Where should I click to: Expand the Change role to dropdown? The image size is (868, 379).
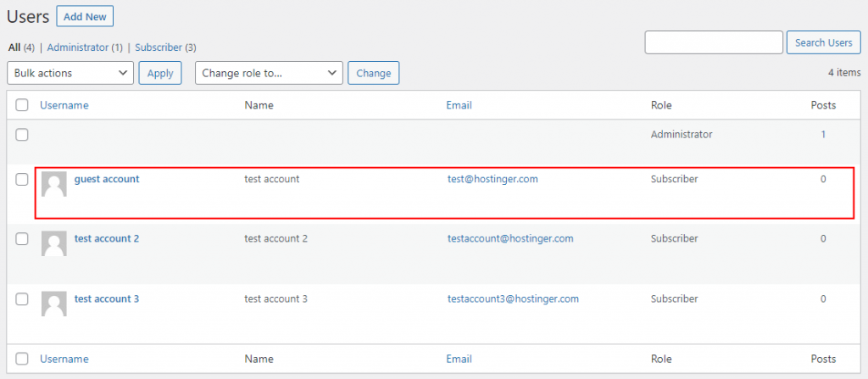click(269, 73)
